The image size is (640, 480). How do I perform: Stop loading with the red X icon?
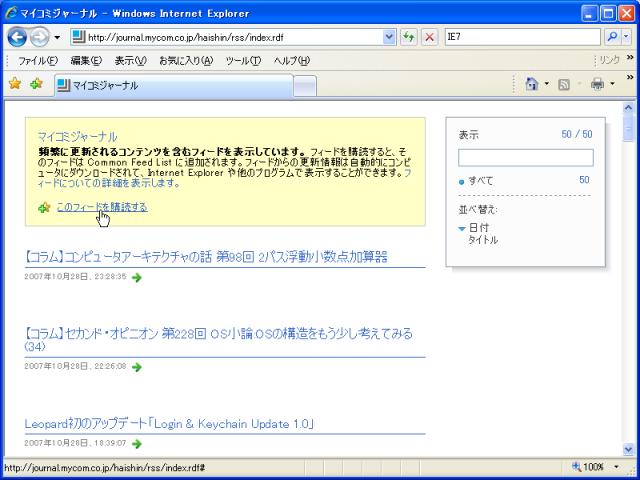click(x=429, y=37)
